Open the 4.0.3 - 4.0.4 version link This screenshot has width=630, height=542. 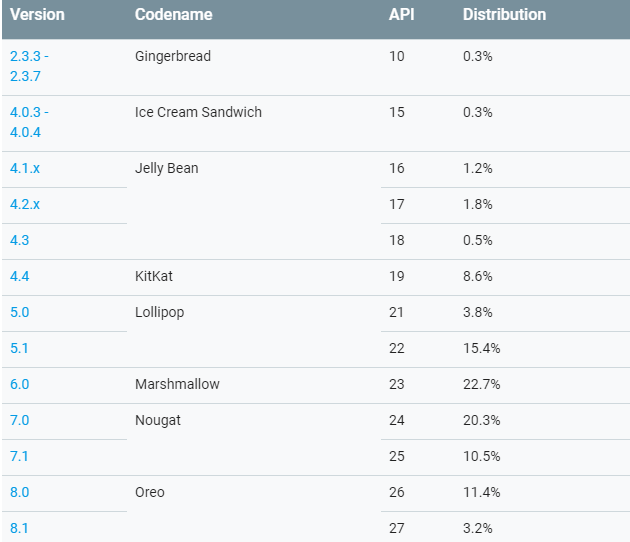(29, 121)
